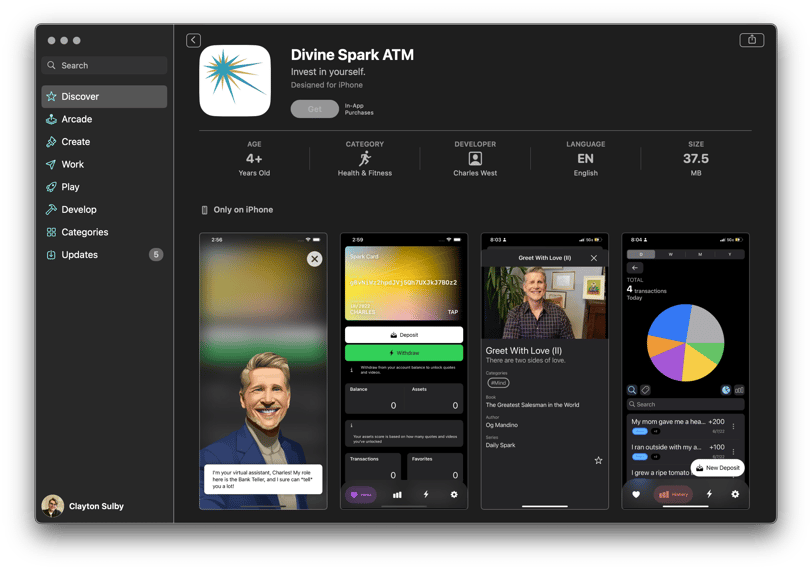812x570 pixels.
Task: Click the Updates download icon
Action: coord(51,255)
